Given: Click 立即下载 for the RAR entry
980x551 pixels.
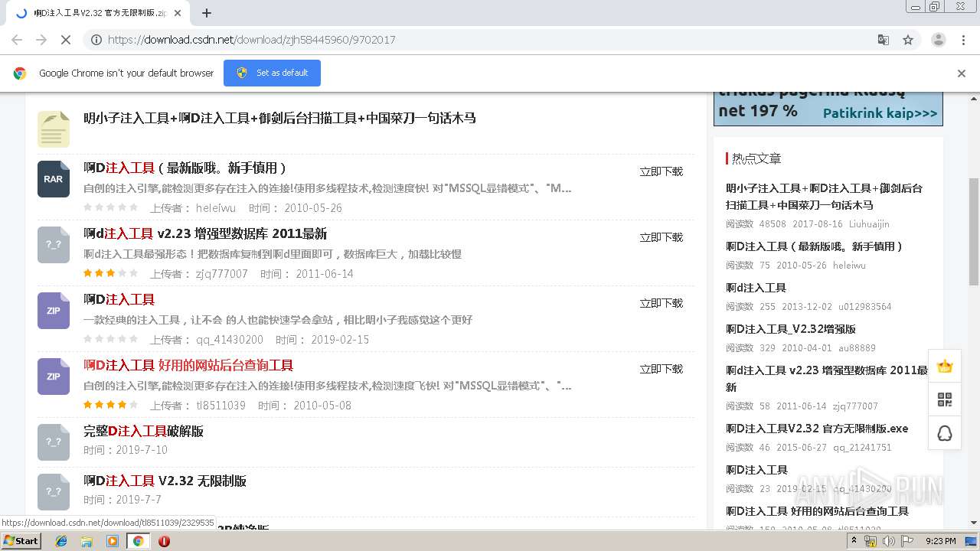Looking at the screenshot, I should tap(661, 171).
